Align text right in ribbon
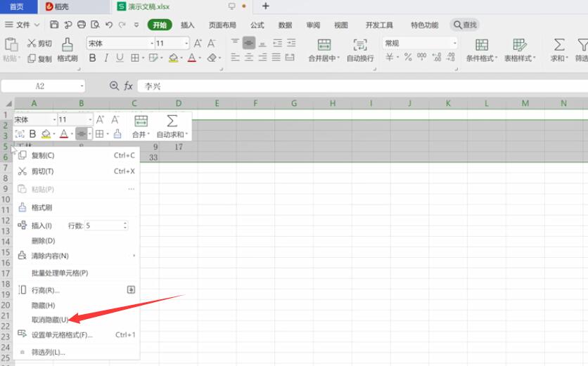Viewport: 588px width, 366px height. pos(262,58)
